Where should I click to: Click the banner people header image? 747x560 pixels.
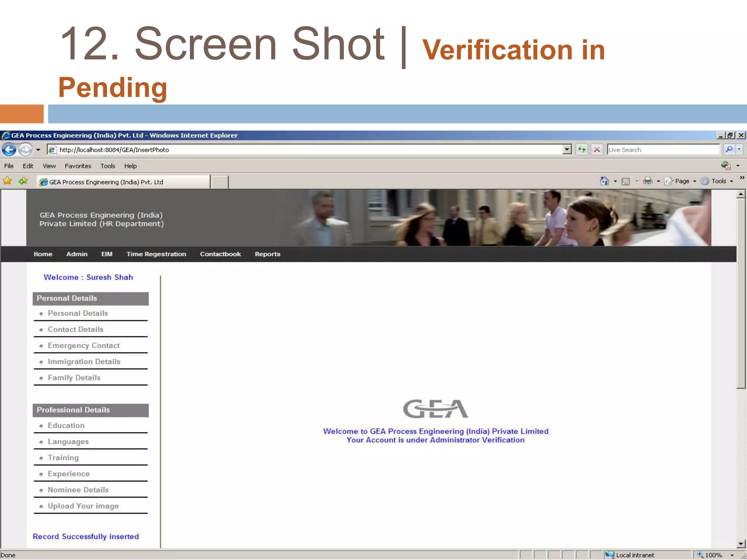click(368, 218)
